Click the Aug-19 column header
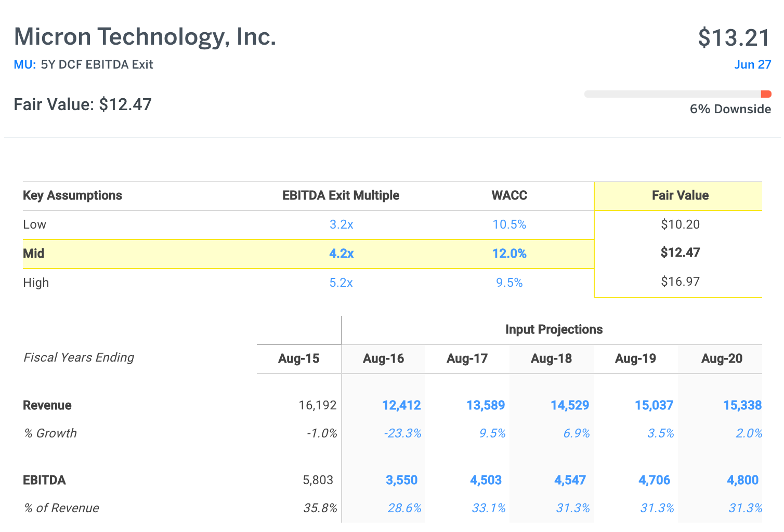This screenshot has height=532, width=784. pos(635,358)
